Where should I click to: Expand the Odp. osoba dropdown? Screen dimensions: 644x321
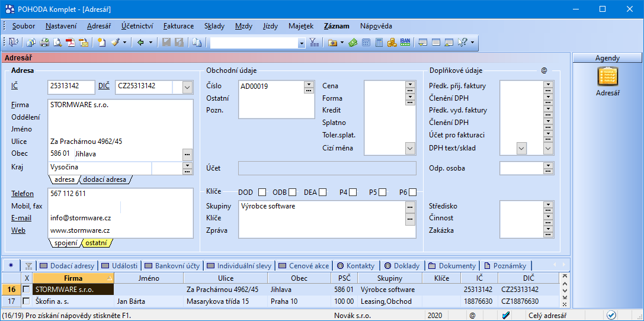pyautogui.click(x=548, y=165)
